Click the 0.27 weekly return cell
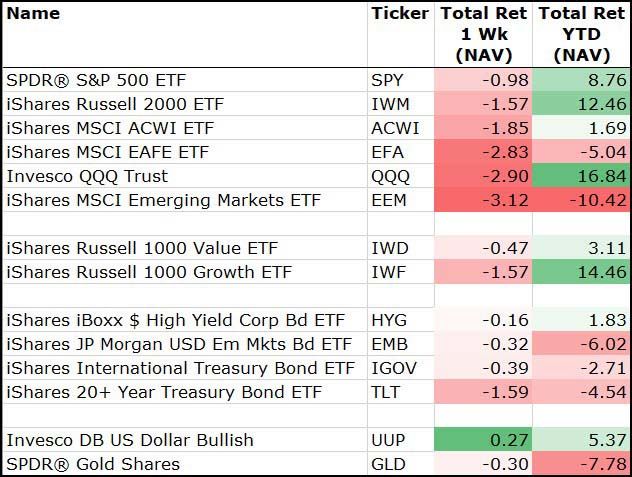The height and width of the screenshot is (477, 632). 484,440
